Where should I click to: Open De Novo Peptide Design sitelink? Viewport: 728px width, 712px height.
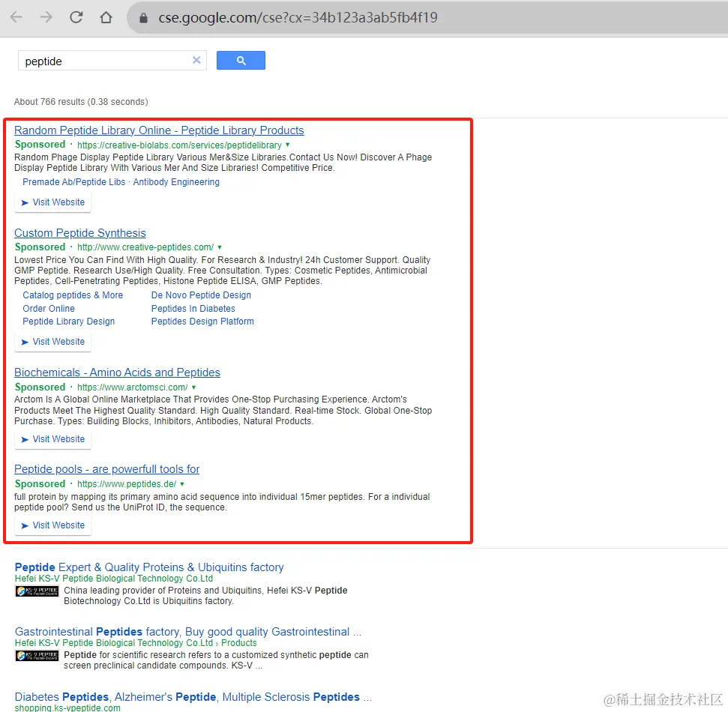click(x=201, y=295)
